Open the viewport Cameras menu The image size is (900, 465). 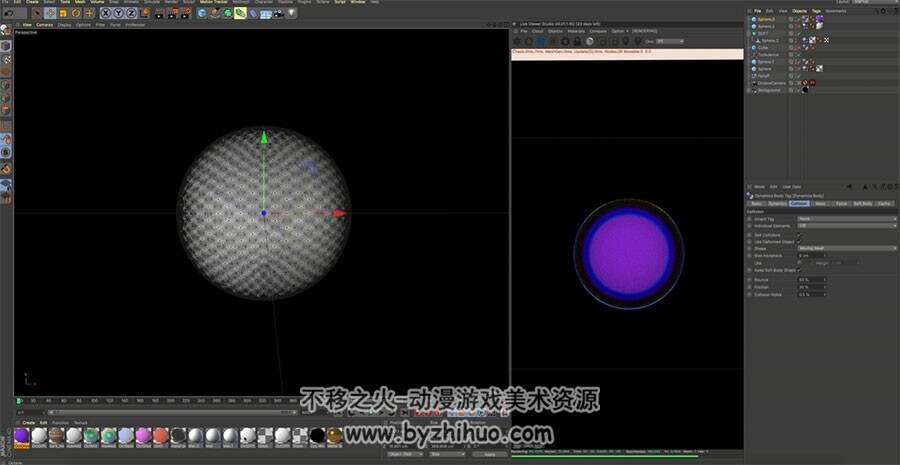click(x=44, y=25)
